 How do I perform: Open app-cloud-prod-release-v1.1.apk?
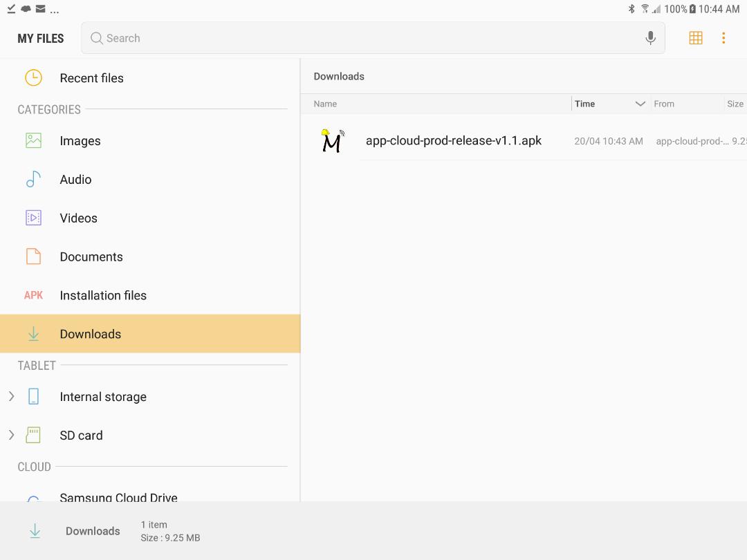coord(454,140)
